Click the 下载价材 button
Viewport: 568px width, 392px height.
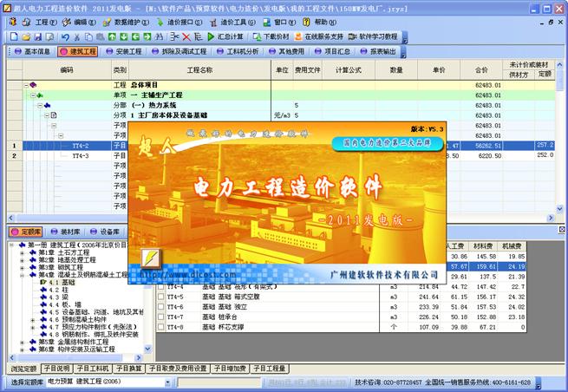tap(271, 36)
